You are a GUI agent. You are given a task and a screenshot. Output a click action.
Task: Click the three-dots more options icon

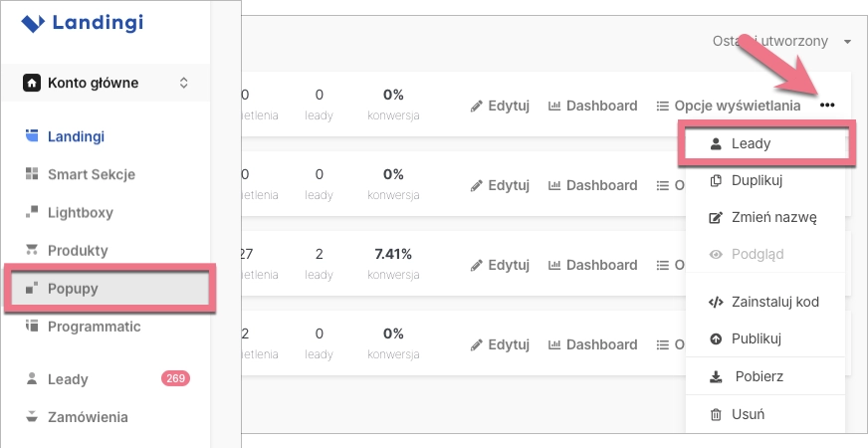tap(828, 106)
